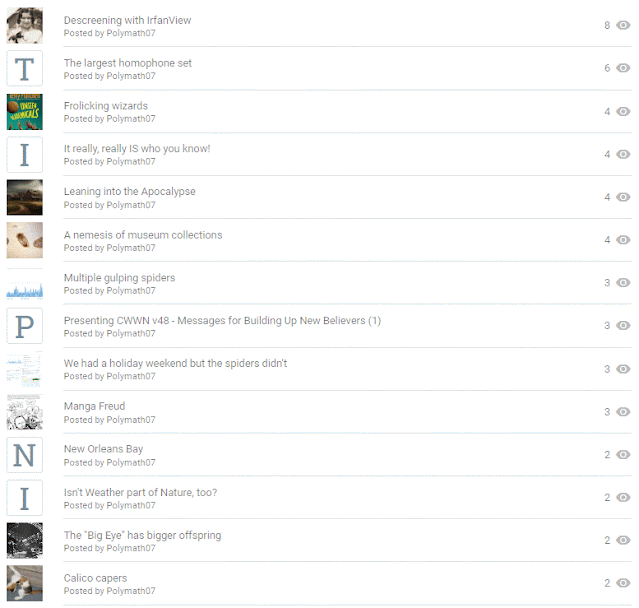Open the T letter tile for homophone post
This screenshot has height=608, width=639.
[24, 68]
